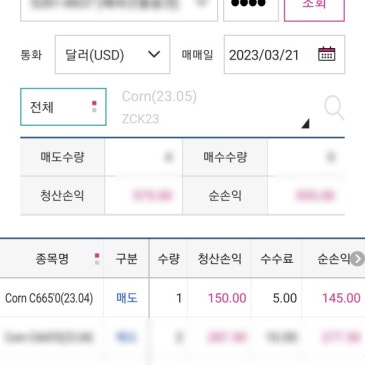The image size is (365, 365).
Task: Click the password field with dots
Action: tap(251, 8)
